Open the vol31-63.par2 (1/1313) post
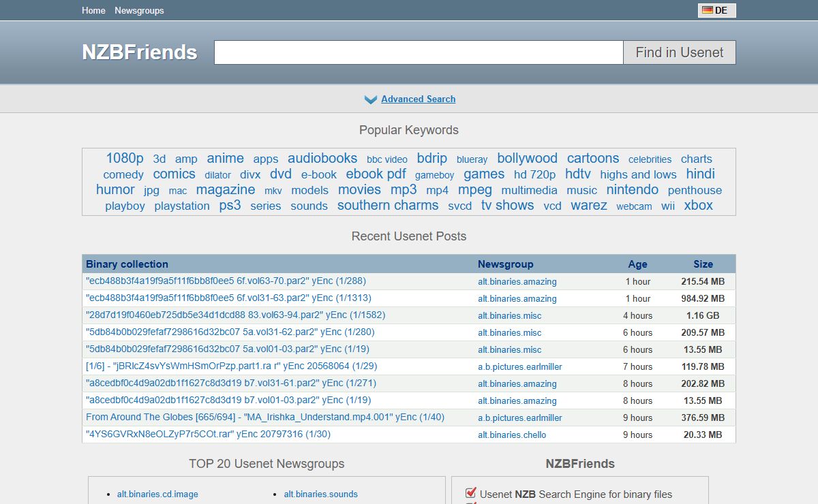The height and width of the screenshot is (504, 818). click(x=229, y=298)
